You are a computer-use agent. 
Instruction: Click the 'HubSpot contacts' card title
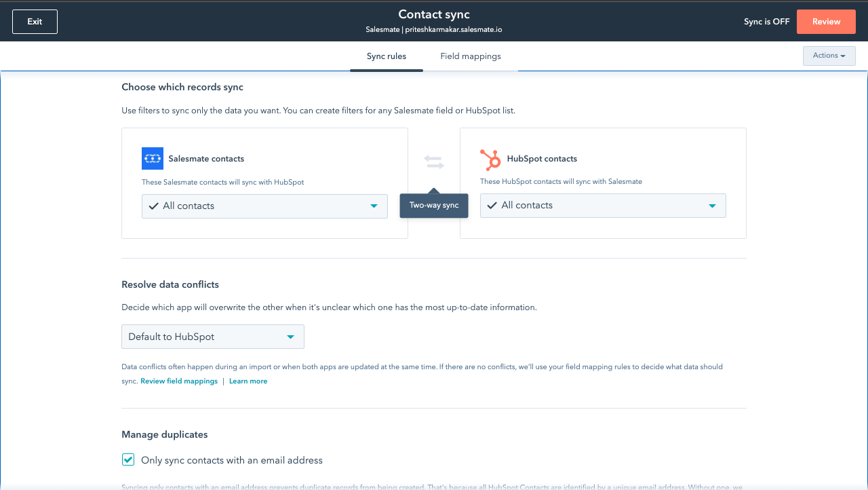coord(542,159)
